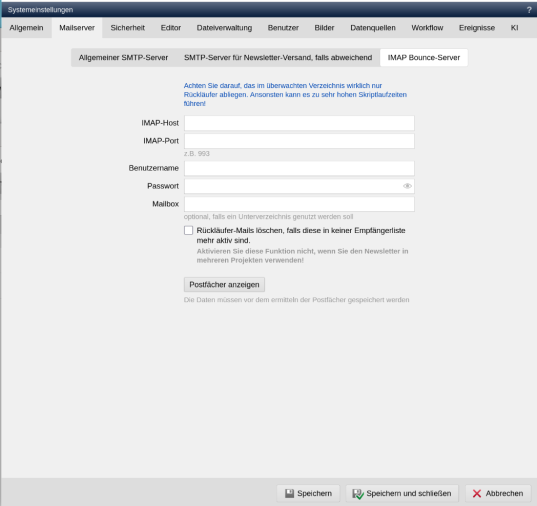Viewport: 537px width, 506px height.
Task: Open the Dateiverwaltung tab
Action: [224, 28]
